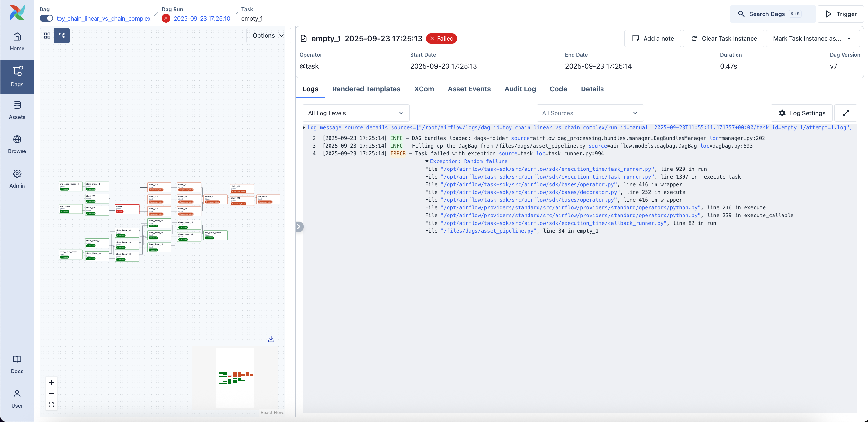Open toy_chain_linear_vs_chain_complex DAG link
Viewport: 868px width, 422px height.
104,18
